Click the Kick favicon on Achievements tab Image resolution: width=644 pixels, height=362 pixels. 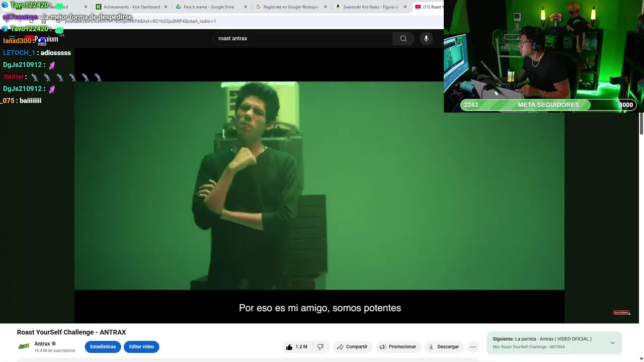tap(98, 7)
